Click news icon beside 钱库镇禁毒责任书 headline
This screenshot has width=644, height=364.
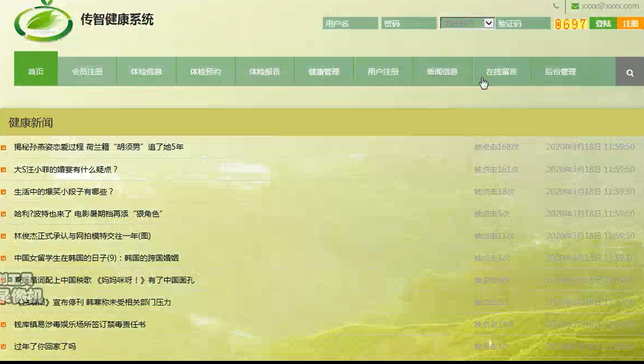[4, 325]
